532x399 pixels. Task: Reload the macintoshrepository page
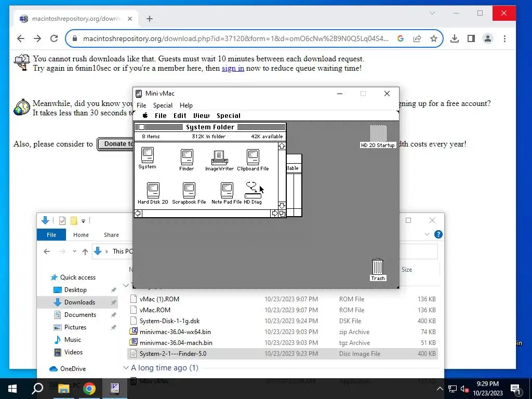(x=54, y=38)
